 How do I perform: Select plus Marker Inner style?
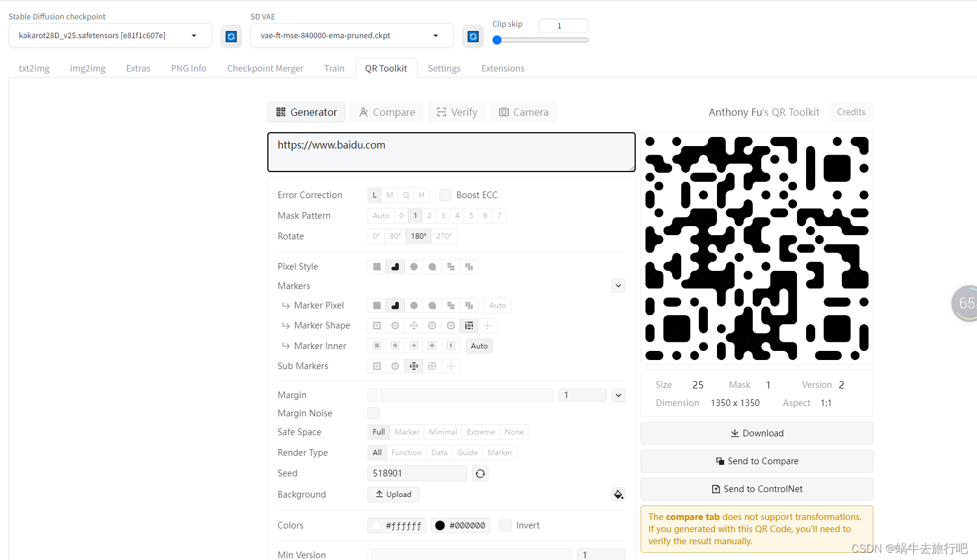pos(414,345)
